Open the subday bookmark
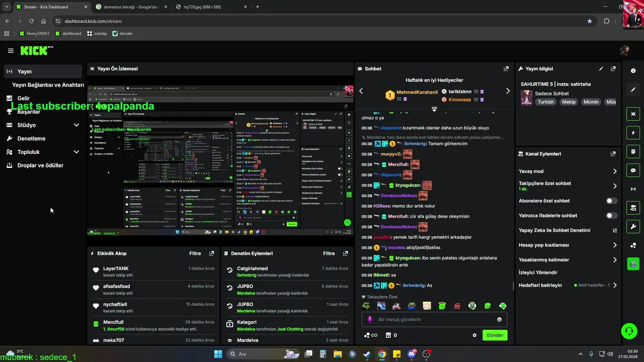The height and width of the screenshot is (362, 644). 97,34
